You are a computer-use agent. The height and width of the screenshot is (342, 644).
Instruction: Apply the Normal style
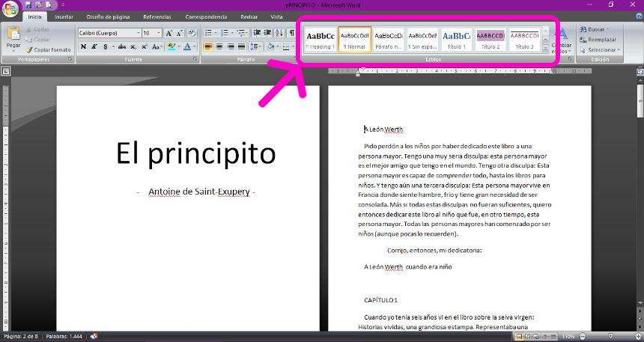[354, 40]
